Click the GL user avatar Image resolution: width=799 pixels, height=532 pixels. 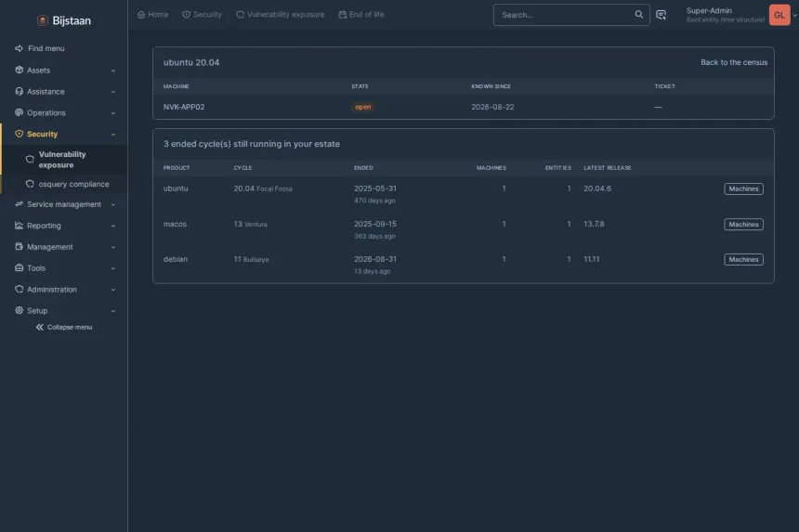click(x=779, y=15)
